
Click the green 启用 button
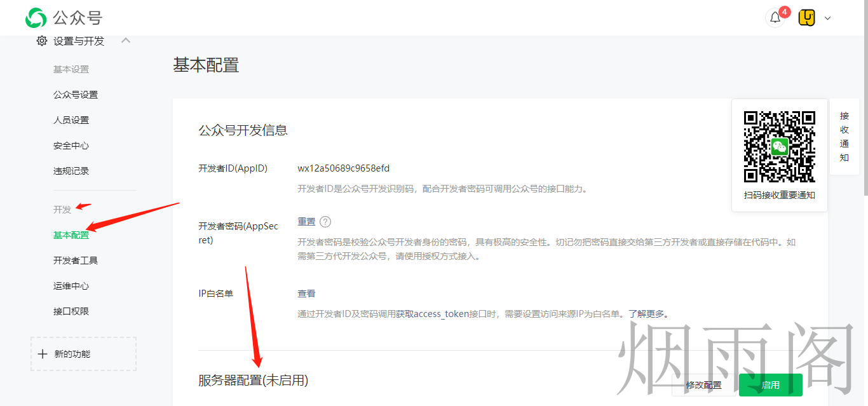[x=771, y=385]
